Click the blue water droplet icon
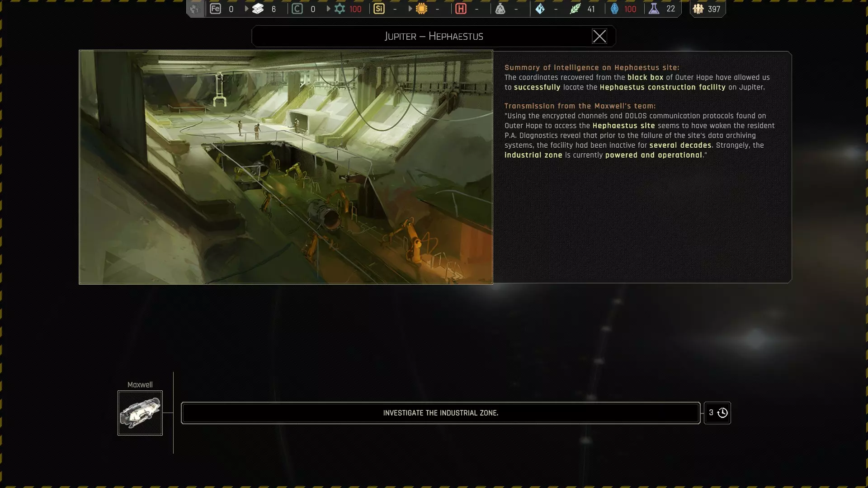Viewport: 868px width, 488px height. (x=614, y=9)
